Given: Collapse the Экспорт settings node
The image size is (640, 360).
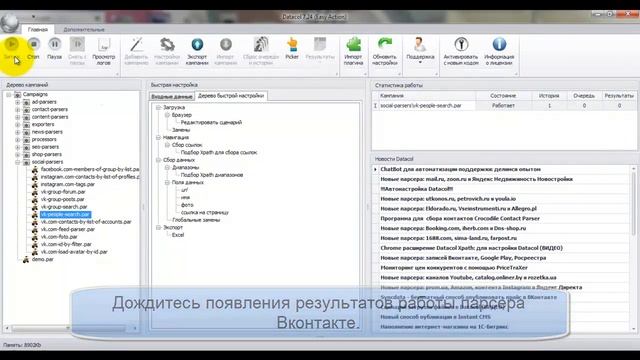Looking at the screenshot, I should tap(158, 227).
